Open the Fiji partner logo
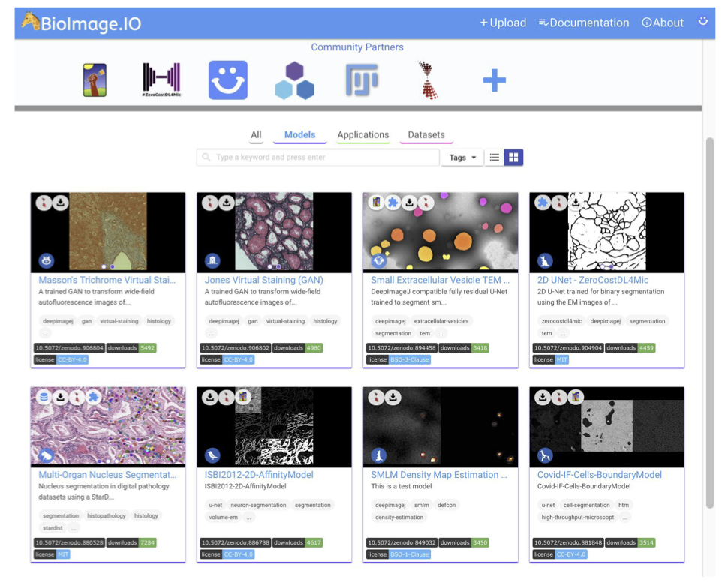 [x=361, y=80]
